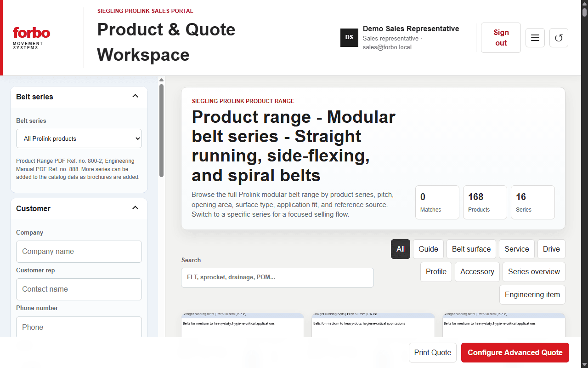Viewport: 588px width, 368px height.
Task: Click the Siegling Prolink Product Range label
Action: tap(243, 101)
